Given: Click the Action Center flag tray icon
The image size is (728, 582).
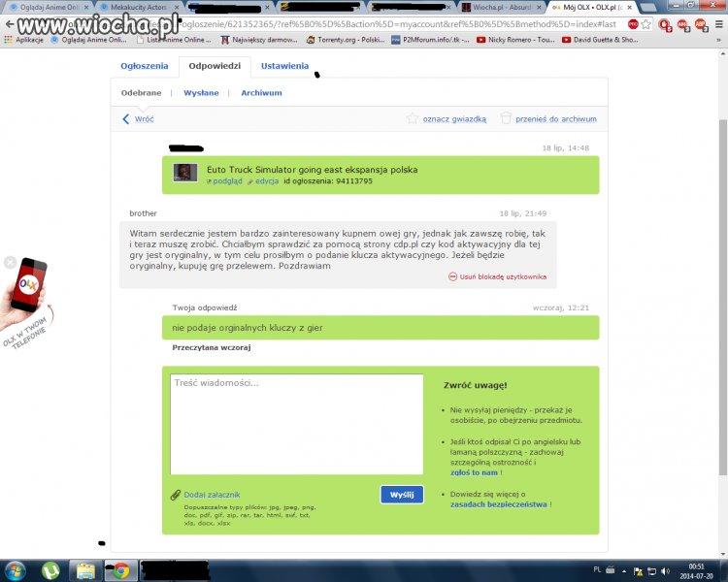Looking at the screenshot, I should click(x=639, y=571).
